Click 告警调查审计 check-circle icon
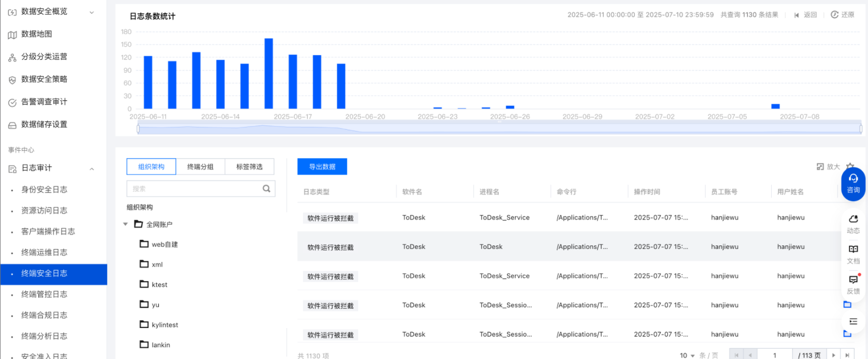Image resolution: width=868 pixels, height=359 pixels. click(12, 102)
